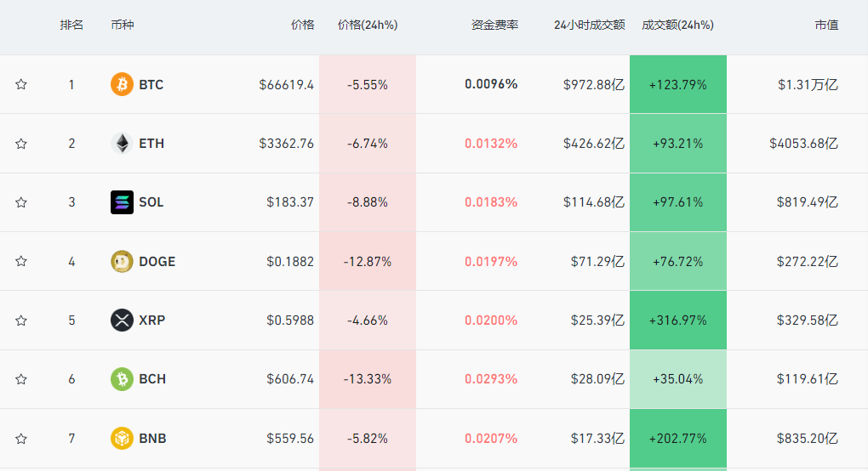Viewport: 868px width, 471px height.
Task: Click the BCH Bitcoin Cash icon
Action: point(122,379)
